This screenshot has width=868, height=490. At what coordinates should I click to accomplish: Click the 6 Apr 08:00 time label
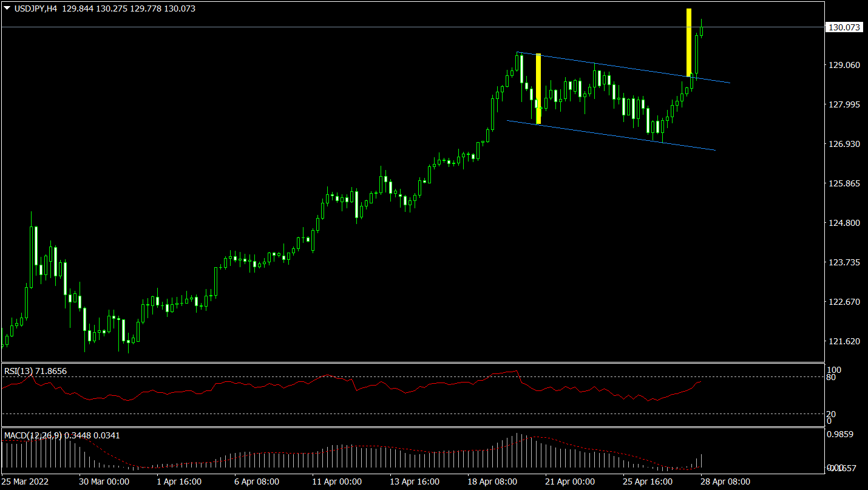pyautogui.click(x=257, y=481)
